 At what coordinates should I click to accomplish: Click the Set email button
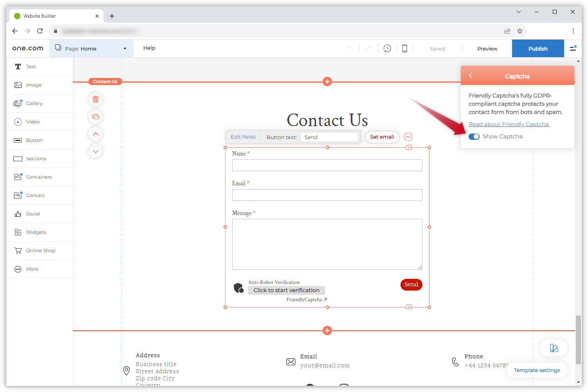(382, 137)
